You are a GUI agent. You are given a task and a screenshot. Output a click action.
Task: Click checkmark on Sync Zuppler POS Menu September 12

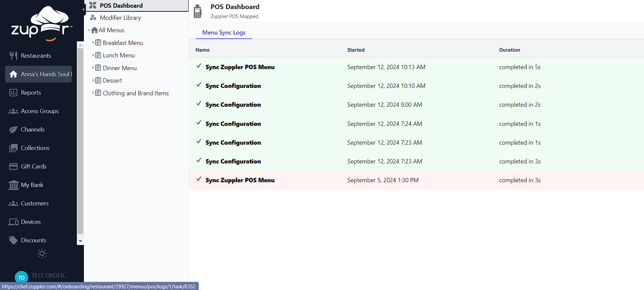pyautogui.click(x=199, y=66)
